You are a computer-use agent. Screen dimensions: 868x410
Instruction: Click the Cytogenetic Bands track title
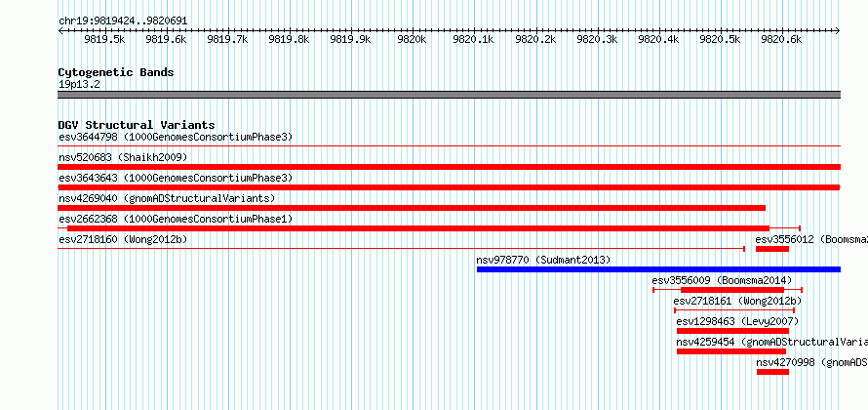click(x=116, y=72)
